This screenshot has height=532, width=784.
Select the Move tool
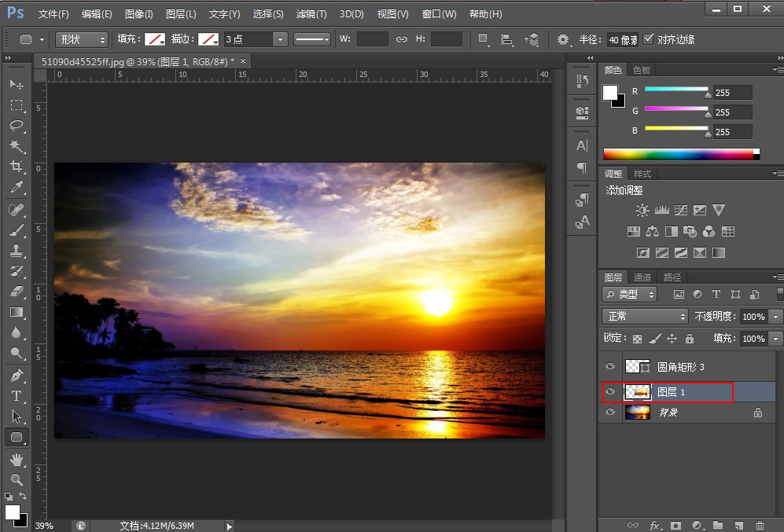(17, 84)
